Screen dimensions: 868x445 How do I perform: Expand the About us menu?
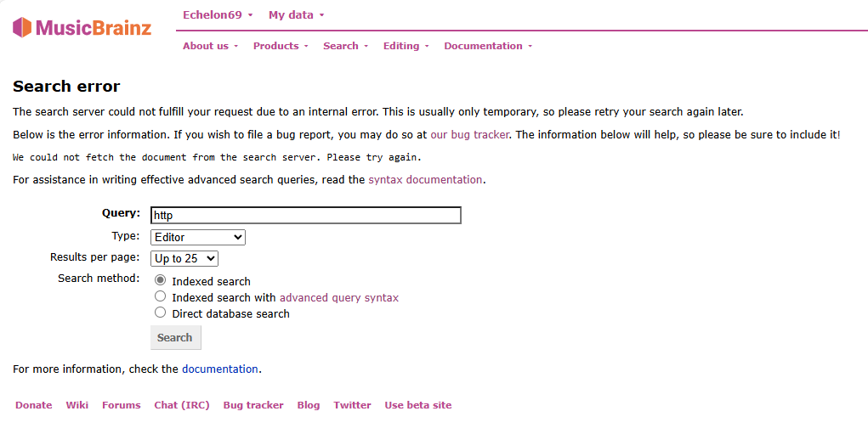point(210,46)
